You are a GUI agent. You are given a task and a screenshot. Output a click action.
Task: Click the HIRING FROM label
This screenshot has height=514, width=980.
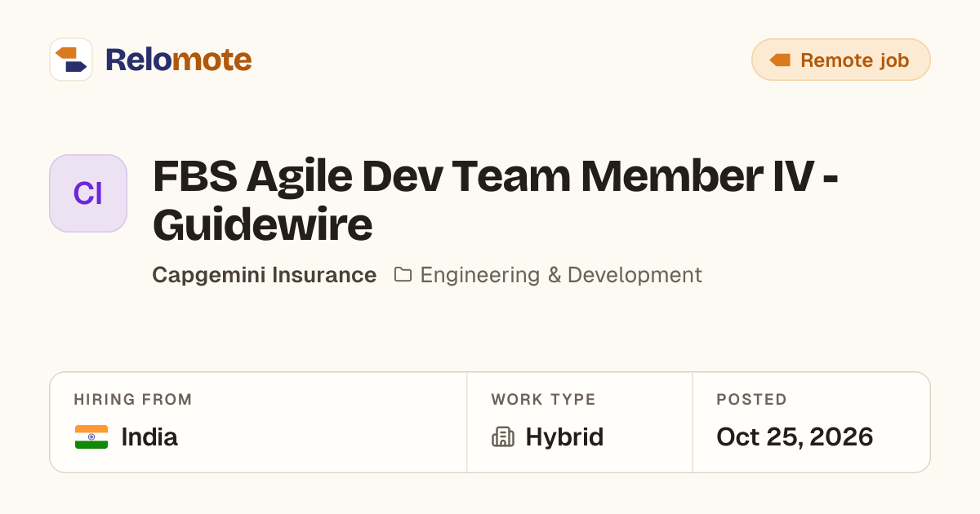click(133, 400)
